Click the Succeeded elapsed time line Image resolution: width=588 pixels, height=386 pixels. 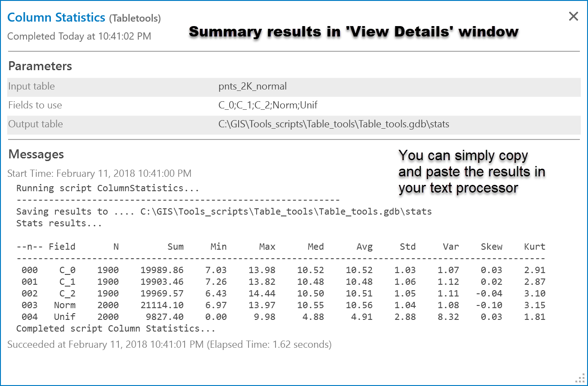[169, 345]
